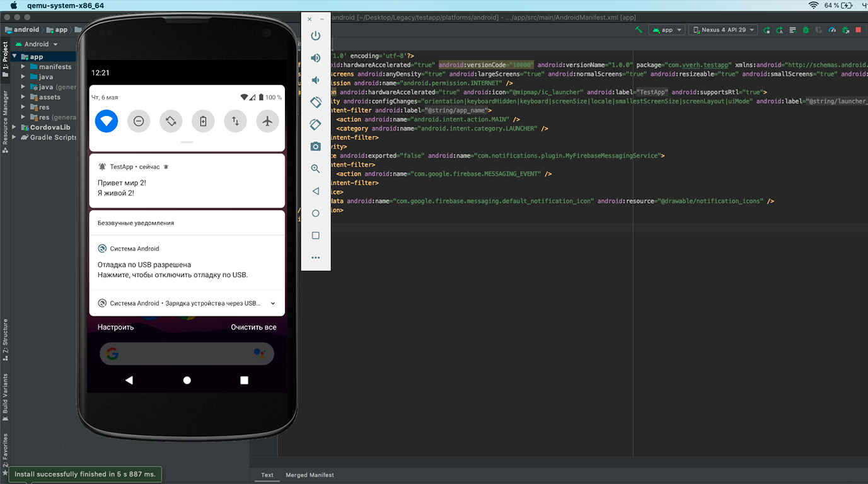This screenshot has width=868, height=484.
Task: Click the emulator sidebar Back triangle icon
Action: (x=316, y=191)
